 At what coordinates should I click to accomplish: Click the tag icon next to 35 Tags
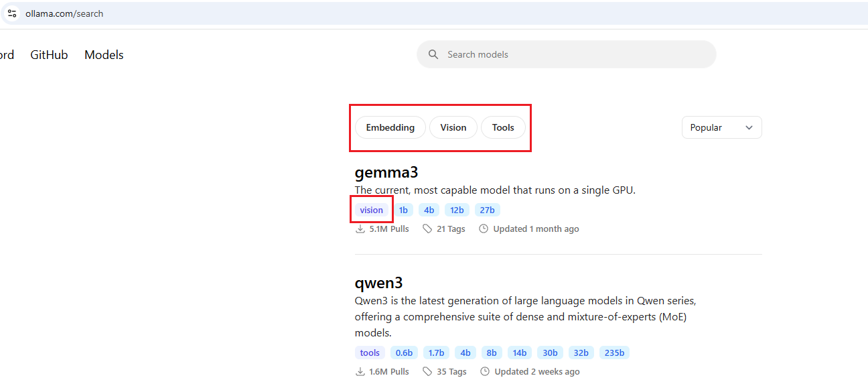point(427,371)
